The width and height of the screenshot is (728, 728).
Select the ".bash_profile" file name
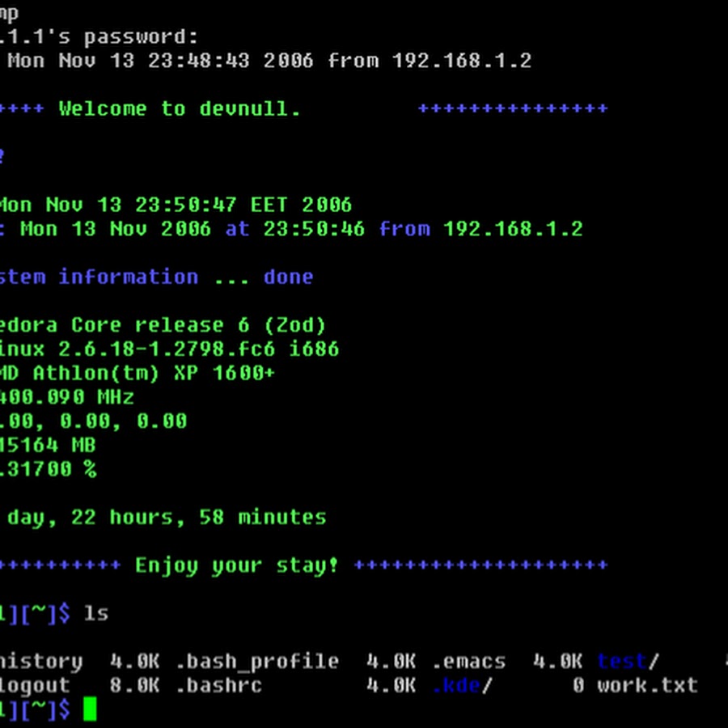[x=257, y=662]
